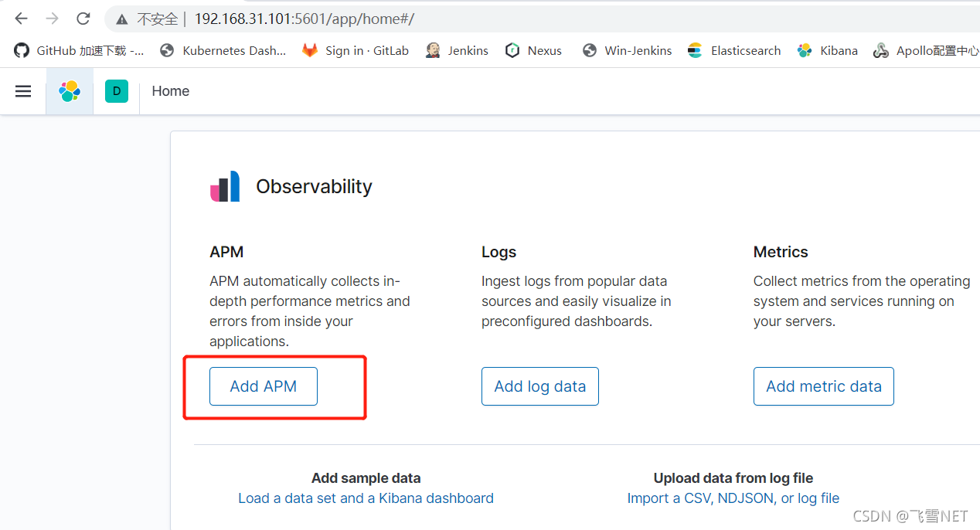Viewport: 980px width, 530px height.
Task: Click the browser back arrow
Action: [x=21, y=19]
